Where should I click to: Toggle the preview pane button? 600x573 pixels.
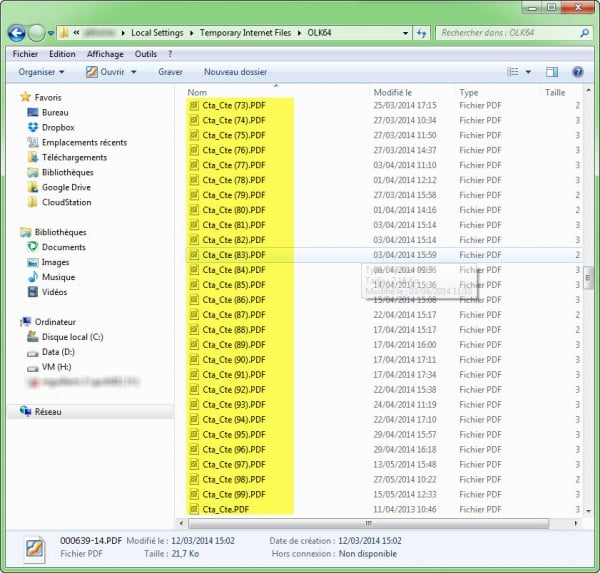point(551,72)
